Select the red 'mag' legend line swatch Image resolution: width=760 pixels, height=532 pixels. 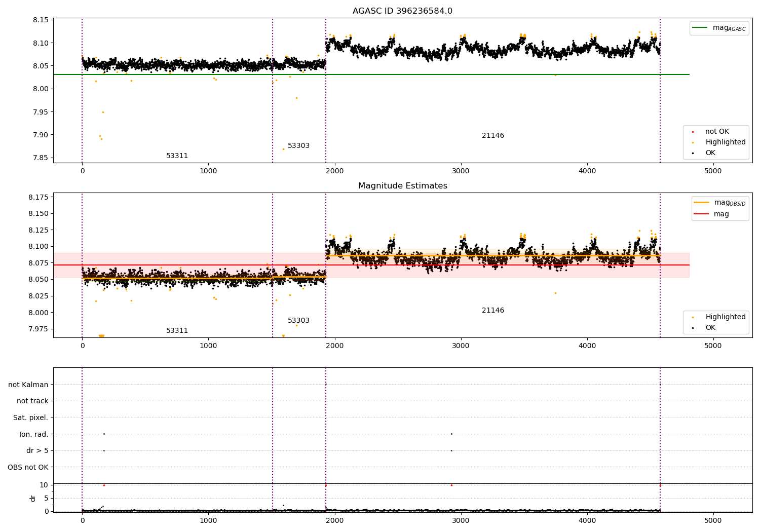tap(702, 214)
